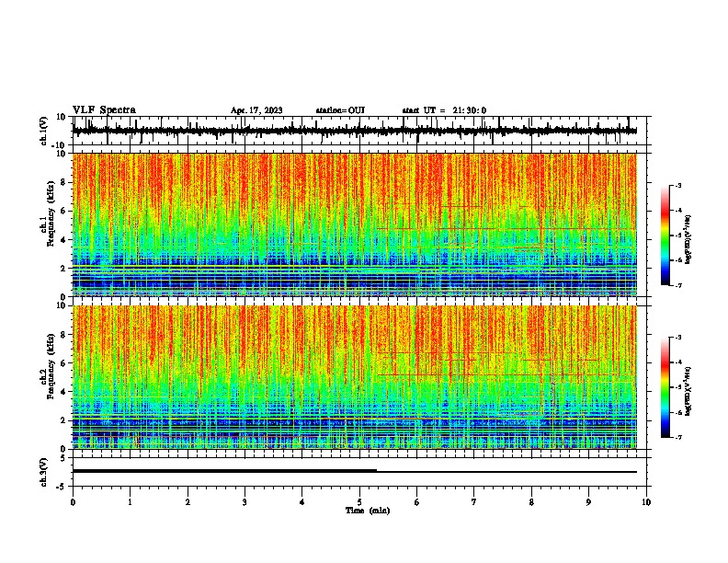Click the time axis tick label "7"
The width and height of the screenshot is (728, 563).
(474, 502)
